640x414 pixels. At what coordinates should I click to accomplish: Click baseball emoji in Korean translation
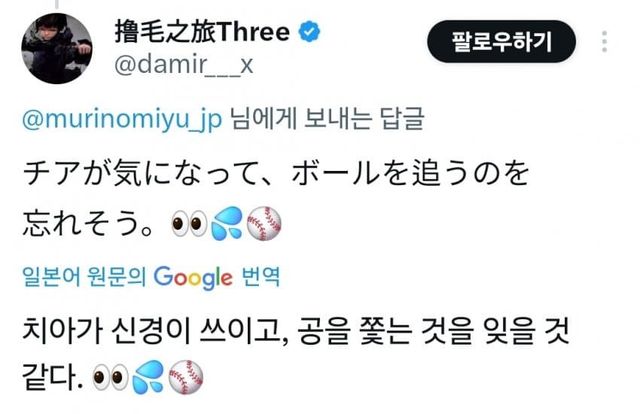pyautogui.click(x=186, y=377)
